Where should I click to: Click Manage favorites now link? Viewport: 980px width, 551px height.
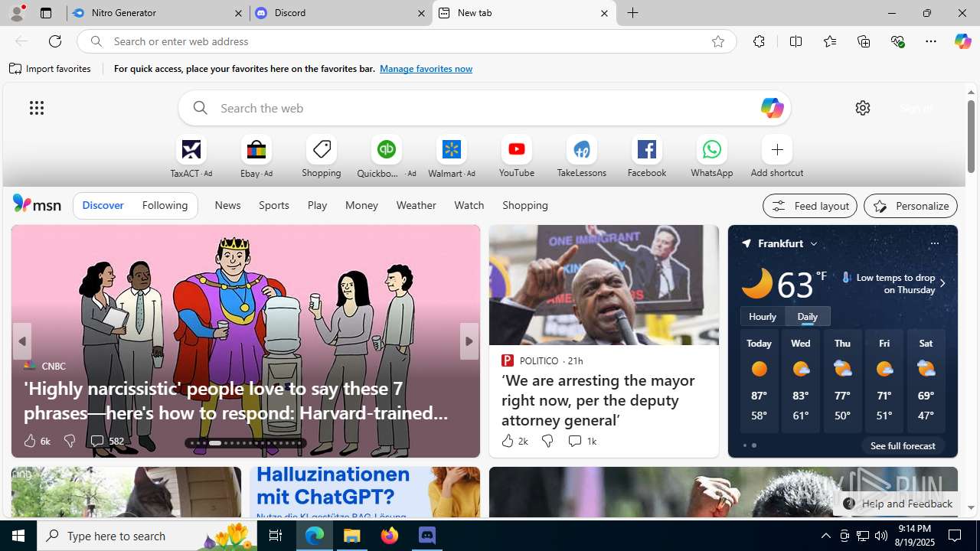426,69
